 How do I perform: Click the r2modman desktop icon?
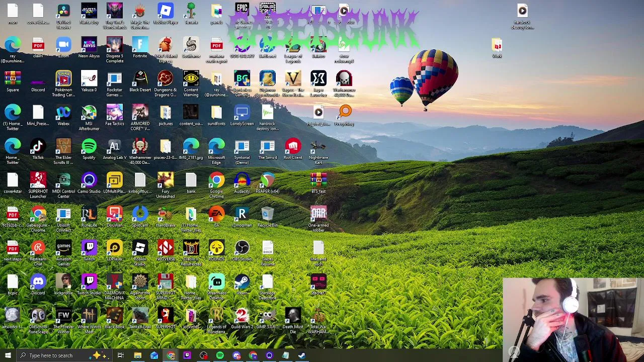coord(242,217)
